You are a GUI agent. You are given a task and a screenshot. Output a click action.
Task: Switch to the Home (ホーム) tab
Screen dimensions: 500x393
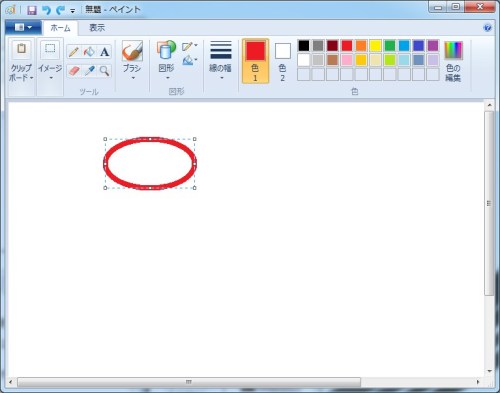point(60,28)
